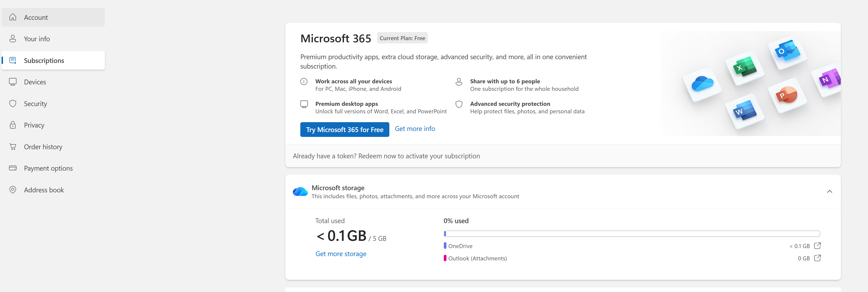Click the Security shield icon in sidebar
Image resolution: width=868 pixels, height=292 pixels.
tap(13, 103)
